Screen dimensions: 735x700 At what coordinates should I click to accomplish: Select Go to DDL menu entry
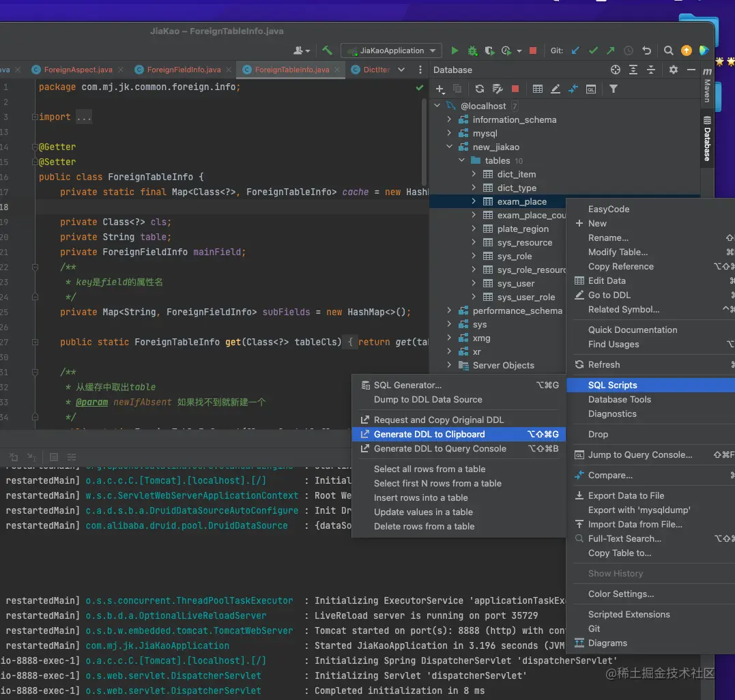point(651,295)
